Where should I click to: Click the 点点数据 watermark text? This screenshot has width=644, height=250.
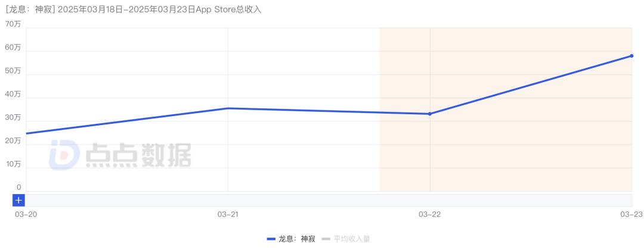tap(138, 155)
